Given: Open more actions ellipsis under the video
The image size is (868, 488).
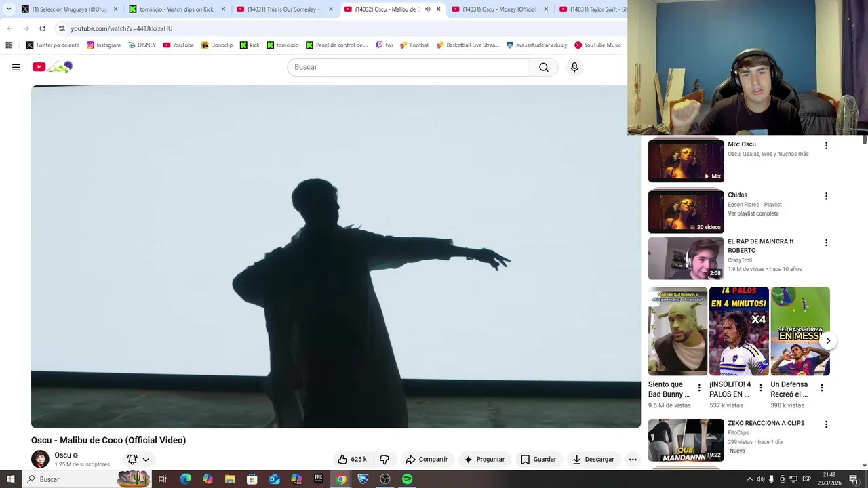Looking at the screenshot, I should [633, 459].
